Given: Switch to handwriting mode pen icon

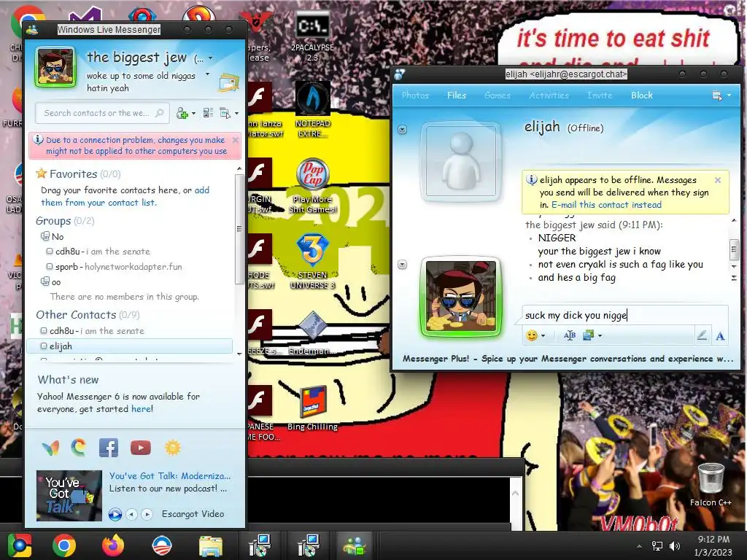Looking at the screenshot, I should pyautogui.click(x=702, y=335).
